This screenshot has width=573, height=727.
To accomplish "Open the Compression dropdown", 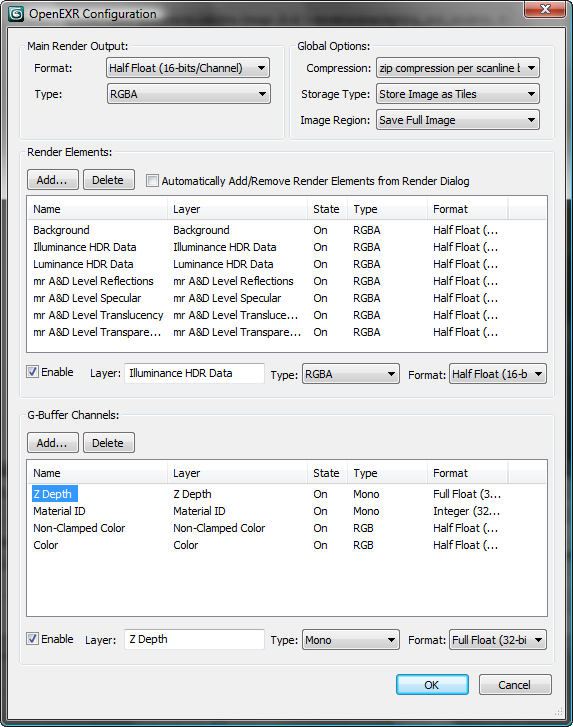I will pos(458,68).
